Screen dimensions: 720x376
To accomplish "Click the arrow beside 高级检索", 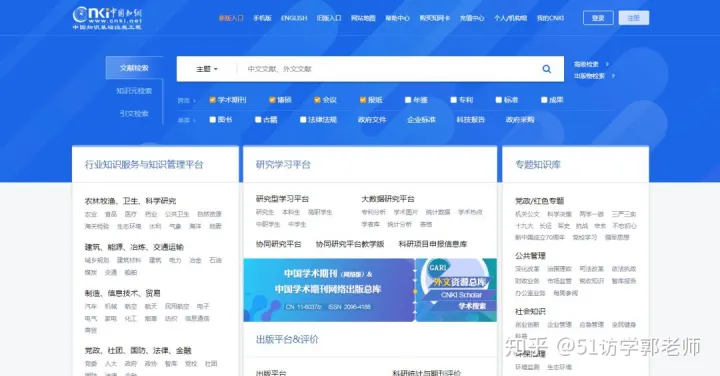I will click(607, 64).
